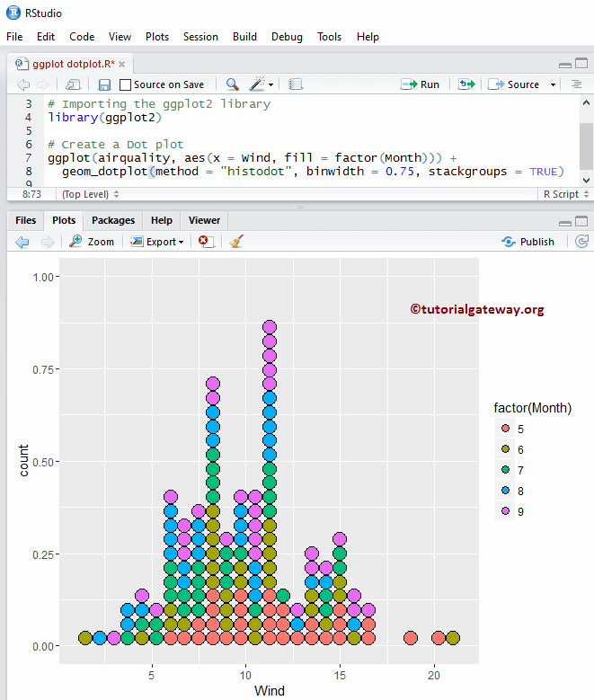Switch to the Viewer tab
Viewport: 594px width, 700px height.
[204, 220]
